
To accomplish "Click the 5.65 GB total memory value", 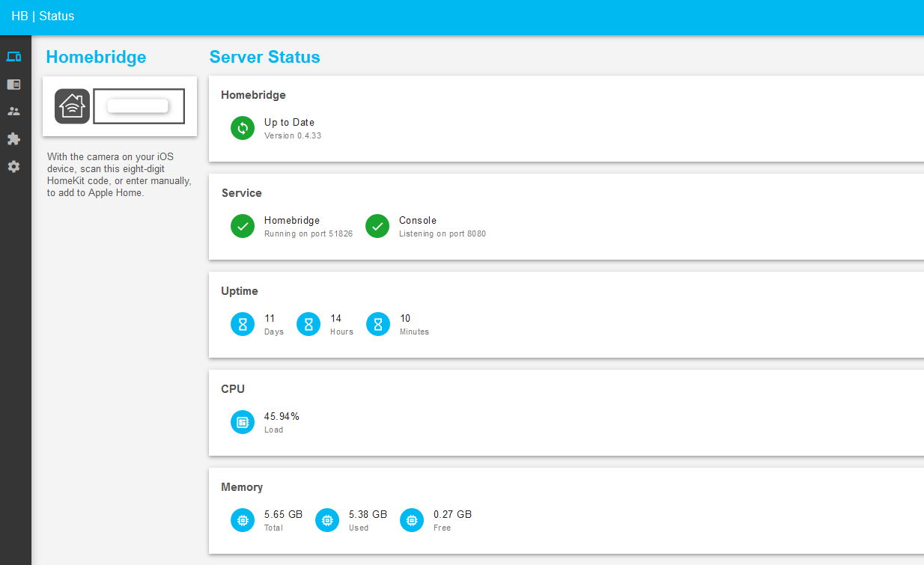I will [283, 514].
